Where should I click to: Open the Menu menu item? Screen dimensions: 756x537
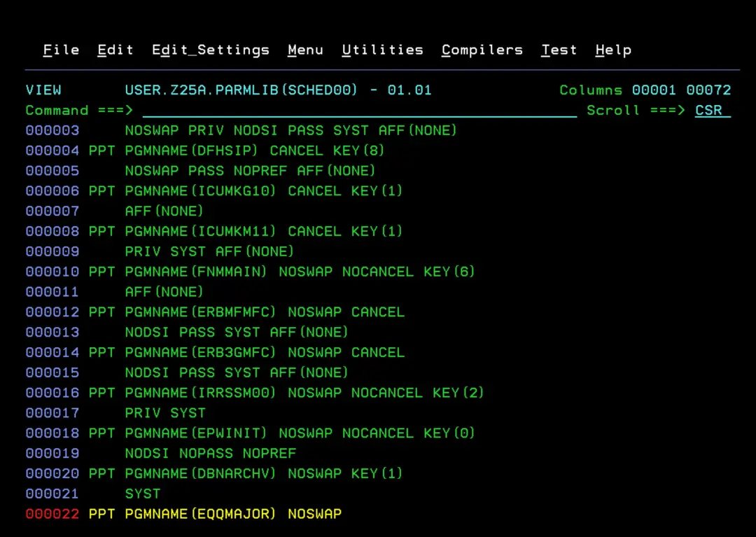point(306,50)
